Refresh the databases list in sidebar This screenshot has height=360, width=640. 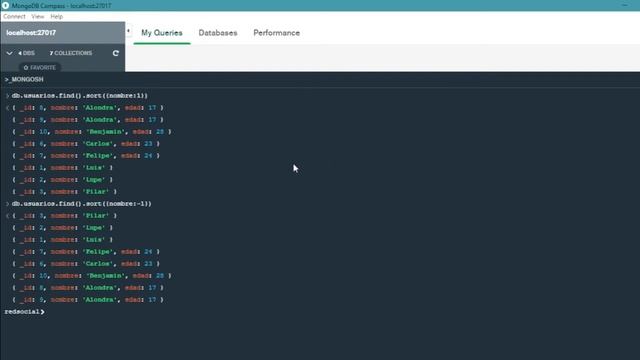pyautogui.click(x=116, y=53)
